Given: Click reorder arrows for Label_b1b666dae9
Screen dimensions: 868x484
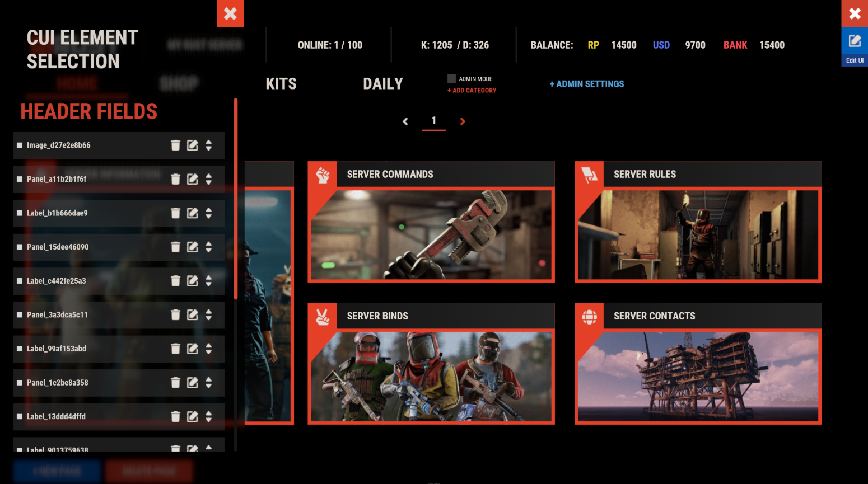Looking at the screenshot, I should (x=209, y=213).
